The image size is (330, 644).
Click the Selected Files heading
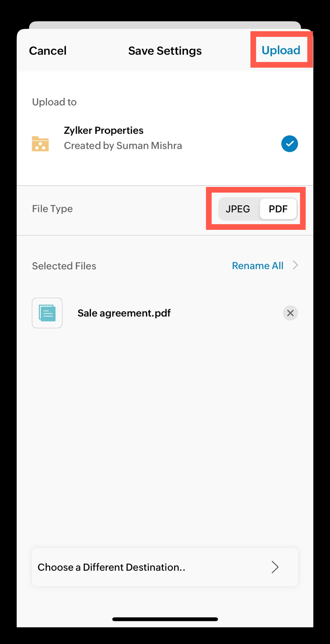click(64, 266)
